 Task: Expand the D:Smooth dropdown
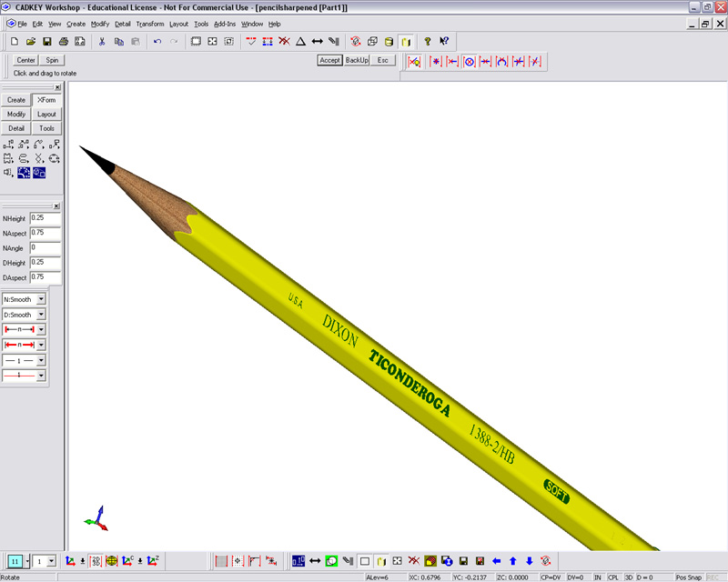pyautogui.click(x=41, y=315)
